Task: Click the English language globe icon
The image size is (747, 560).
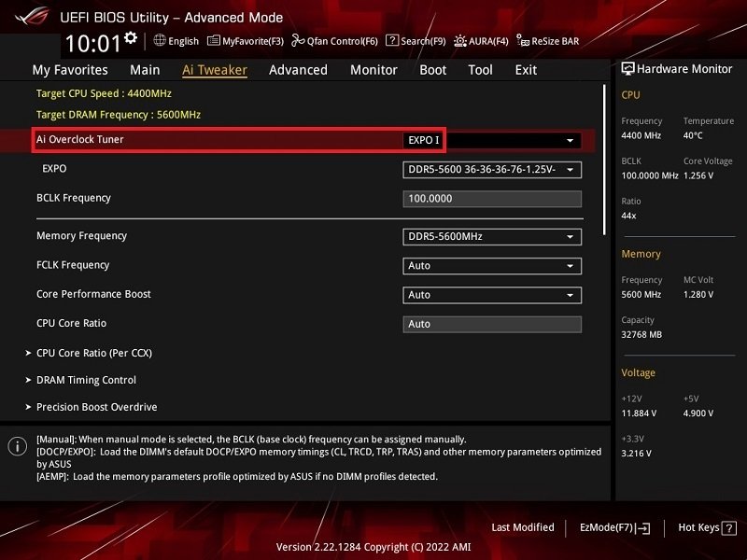Action: [x=160, y=40]
